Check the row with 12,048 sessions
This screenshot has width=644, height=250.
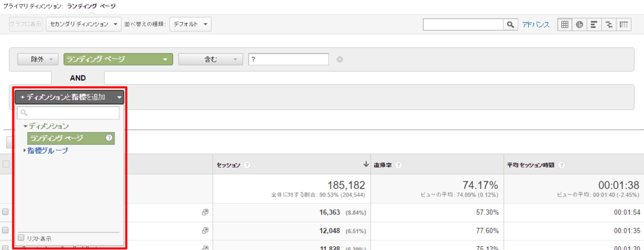tap(5, 230)
